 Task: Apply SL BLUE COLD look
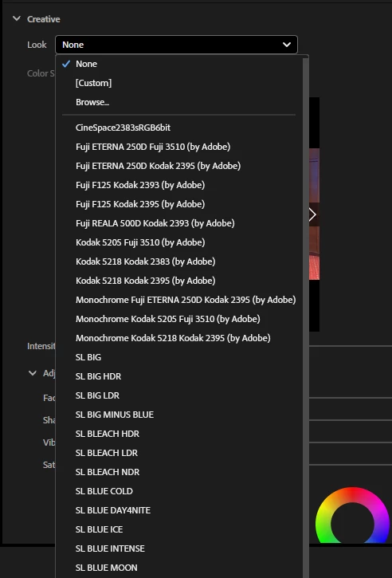pyautogui.click(x=179, y=491)
